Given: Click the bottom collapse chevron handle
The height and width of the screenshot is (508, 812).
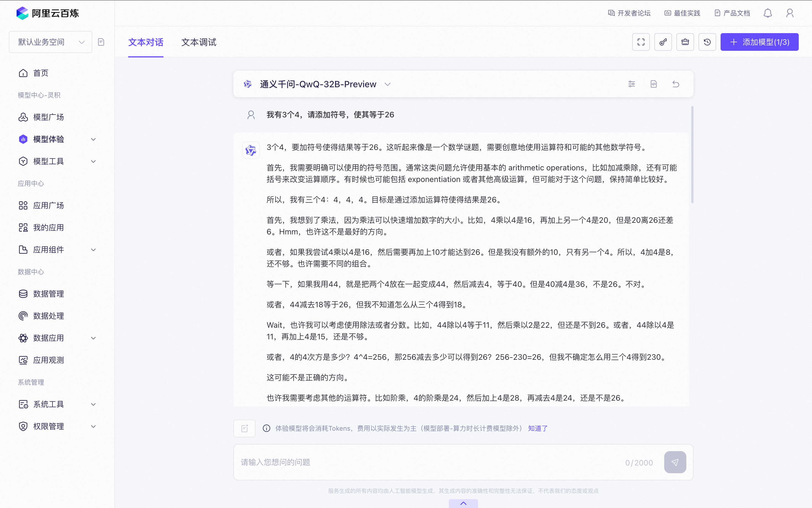Looking at the screenshot, I should (463, 503).
